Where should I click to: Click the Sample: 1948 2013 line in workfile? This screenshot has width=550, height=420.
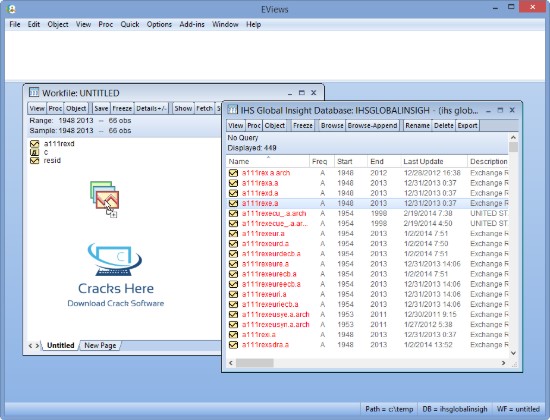pyautogui.click(x=80, y=131)
